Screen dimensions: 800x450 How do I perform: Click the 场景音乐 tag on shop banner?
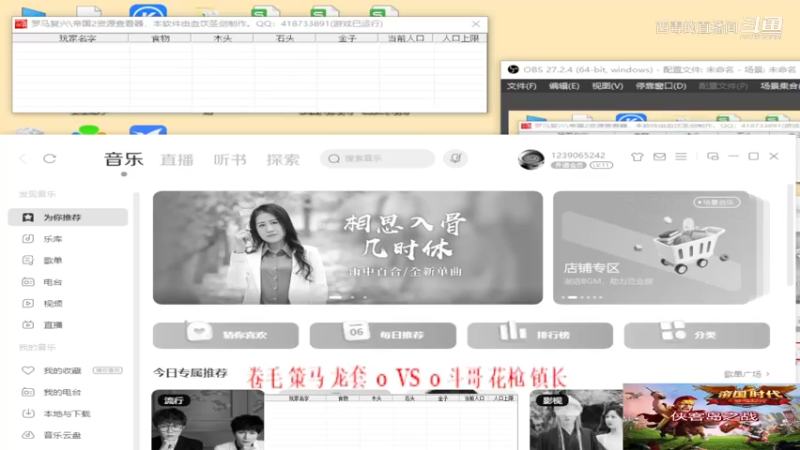point(716,203)
